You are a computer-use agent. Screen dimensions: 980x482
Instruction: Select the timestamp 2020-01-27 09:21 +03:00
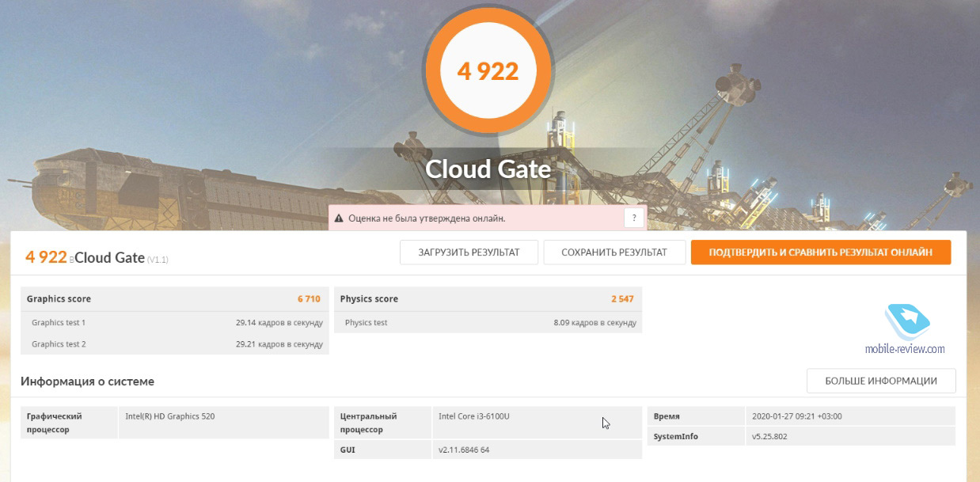click(x=797, y=416)
